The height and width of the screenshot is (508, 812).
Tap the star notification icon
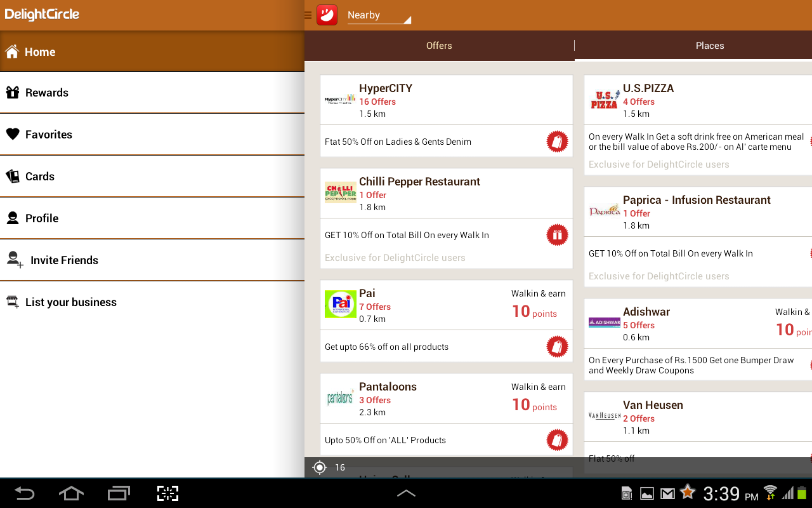click(x=687, y=492)
